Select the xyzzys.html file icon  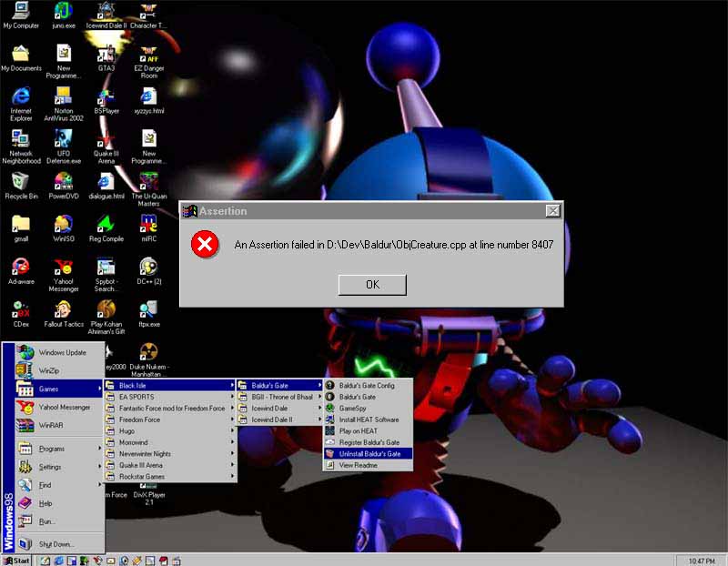(x=149, y=101)
